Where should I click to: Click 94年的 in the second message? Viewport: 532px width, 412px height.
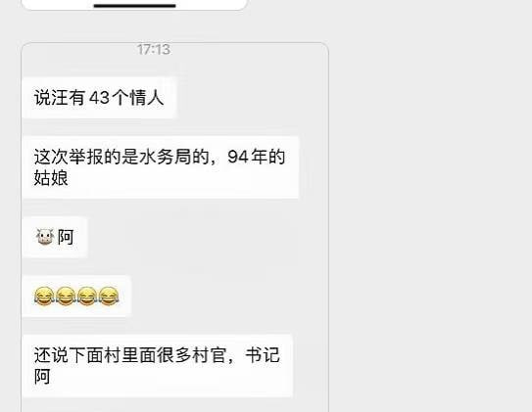(256, 157)
